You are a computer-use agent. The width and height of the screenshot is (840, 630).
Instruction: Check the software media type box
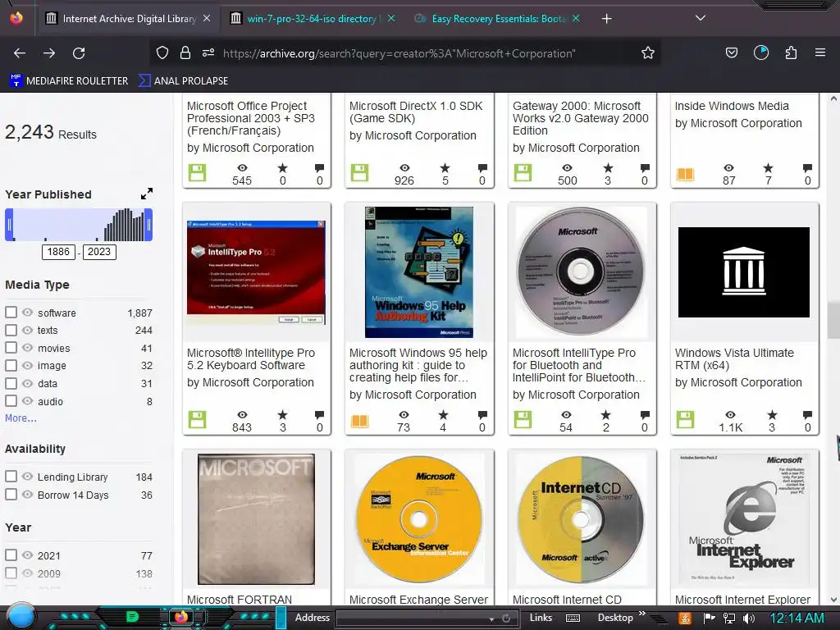pyautogui.click(x=11, y=312)
